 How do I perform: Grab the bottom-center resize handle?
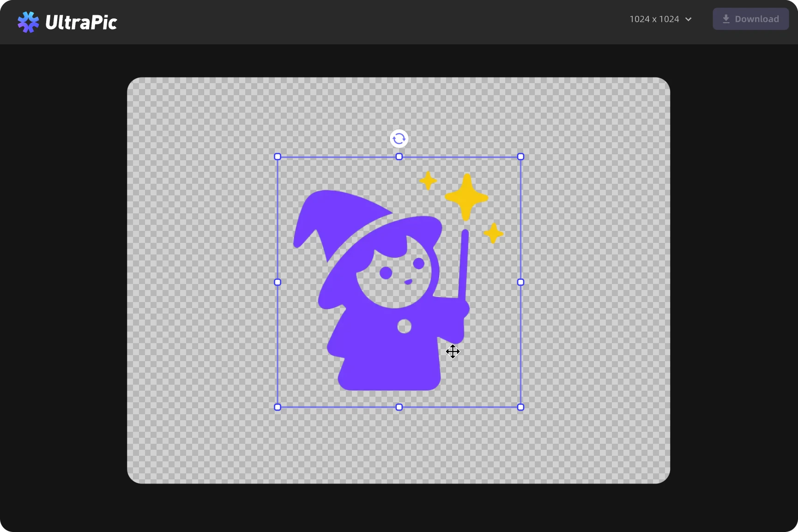pos(399,407)
